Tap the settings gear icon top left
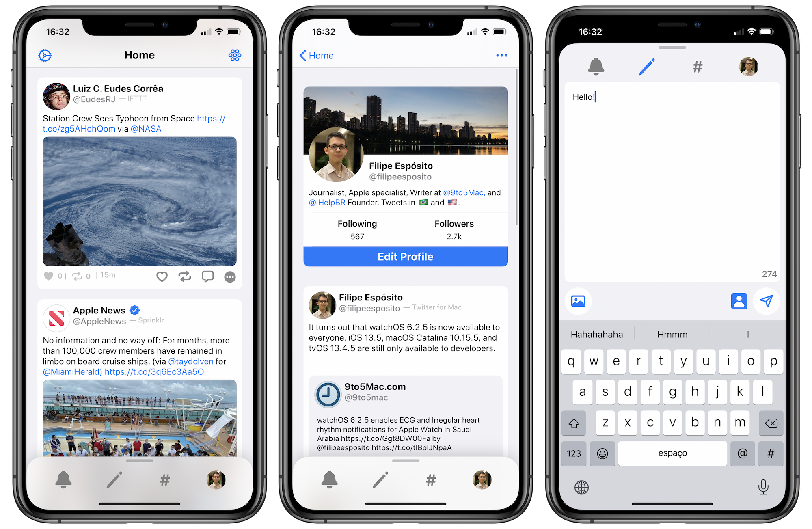 coord(45,56)
